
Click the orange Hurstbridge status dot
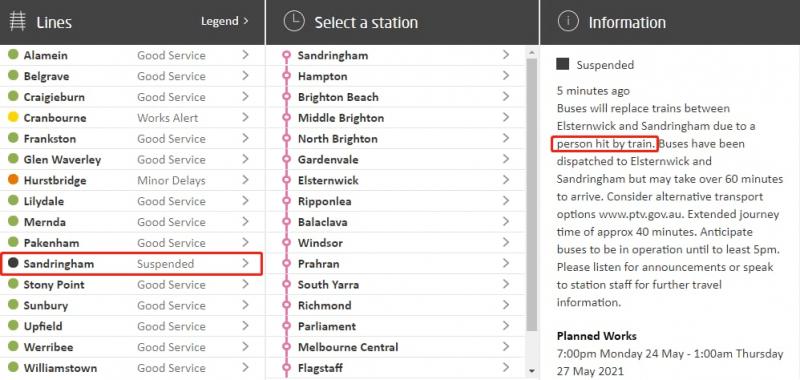(14, 180)
